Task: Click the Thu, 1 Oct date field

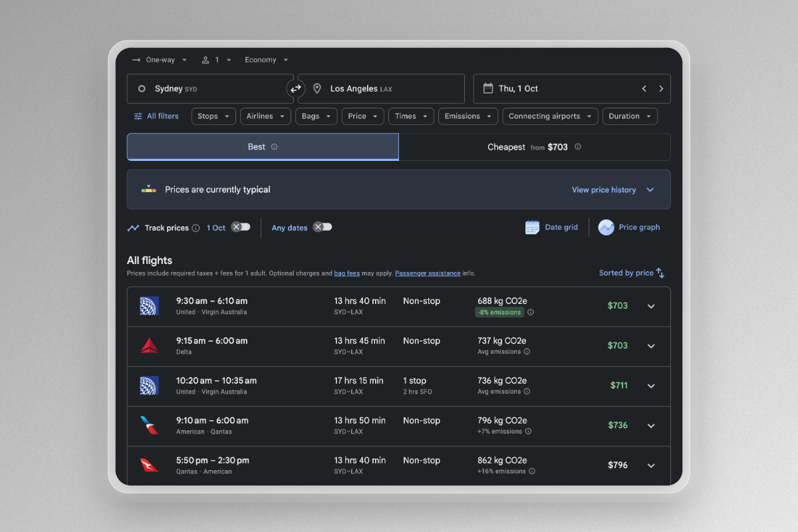Action: (x=572, y=88)
